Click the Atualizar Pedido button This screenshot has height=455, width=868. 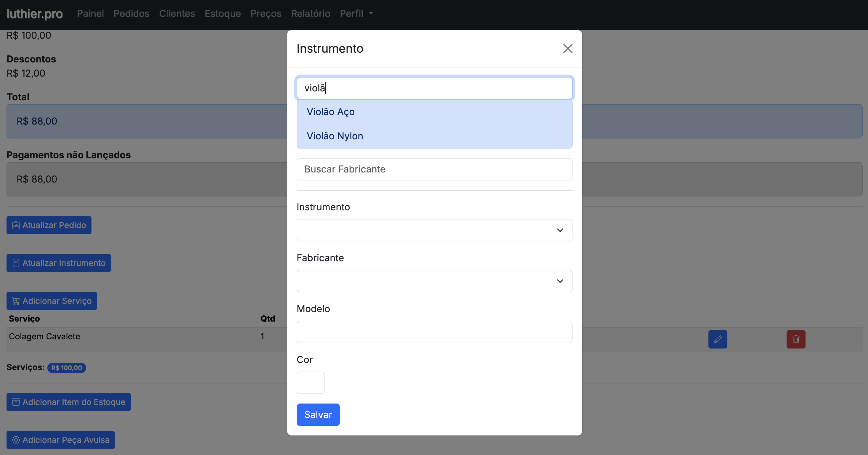(x=49, y=225)
